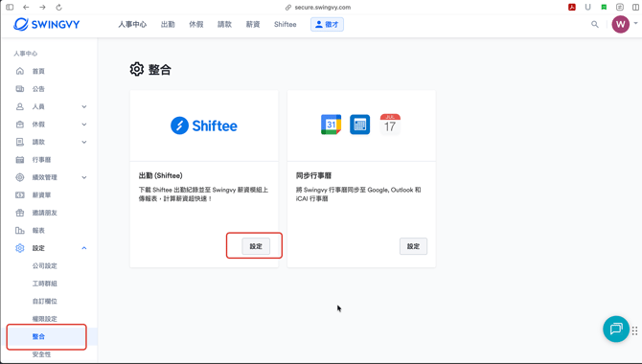Toggle the browser sidebar icon
Viewport: 642px width, 364px height.
pos(10,8)
